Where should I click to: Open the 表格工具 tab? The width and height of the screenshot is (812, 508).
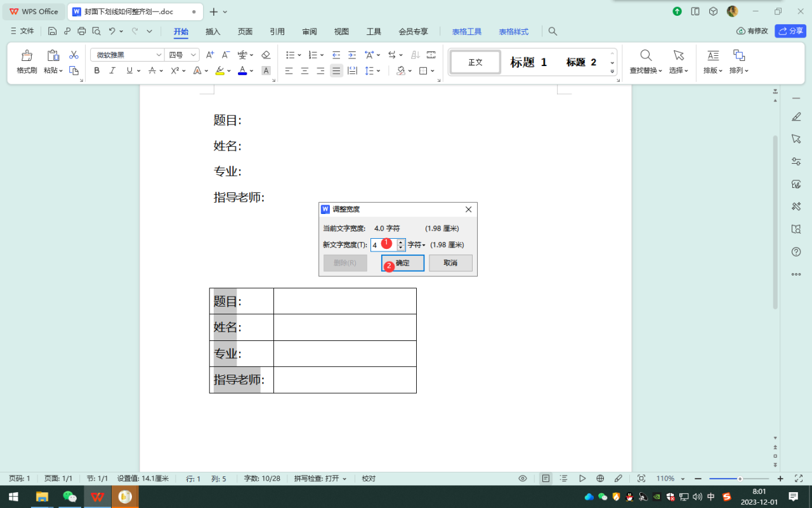(467, 31)
